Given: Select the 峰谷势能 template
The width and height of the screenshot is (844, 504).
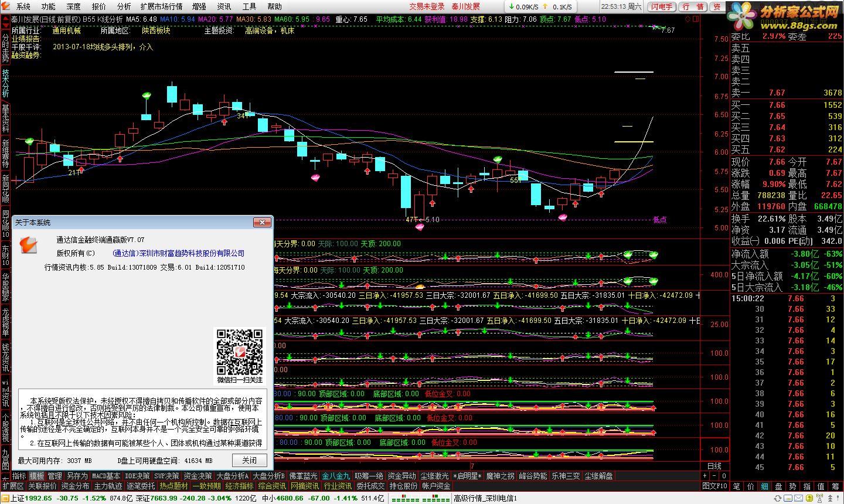Looking at the screenshot, I should [x=533, y=476].
